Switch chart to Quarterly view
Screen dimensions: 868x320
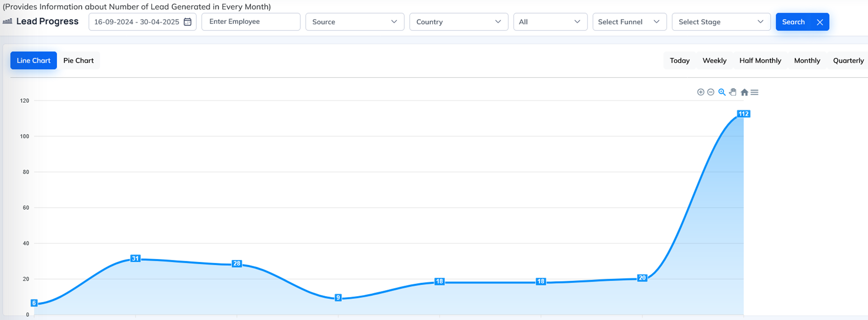[848, 61]
